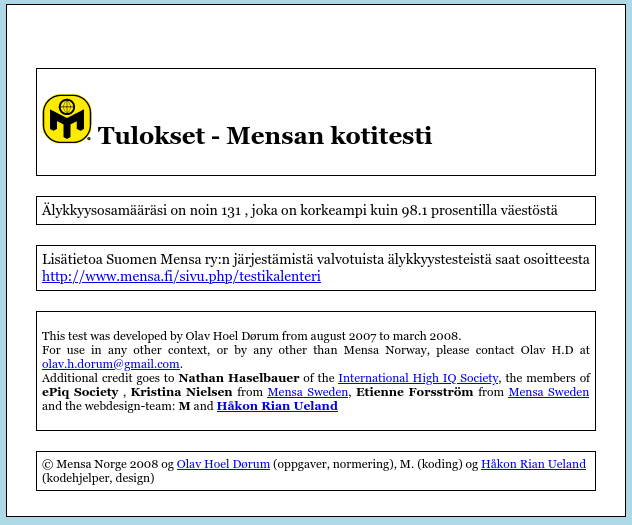632x525 pixels.
Task: Follow the Mensa Sweden link after Kristina Nielsen
Action: 308,392
